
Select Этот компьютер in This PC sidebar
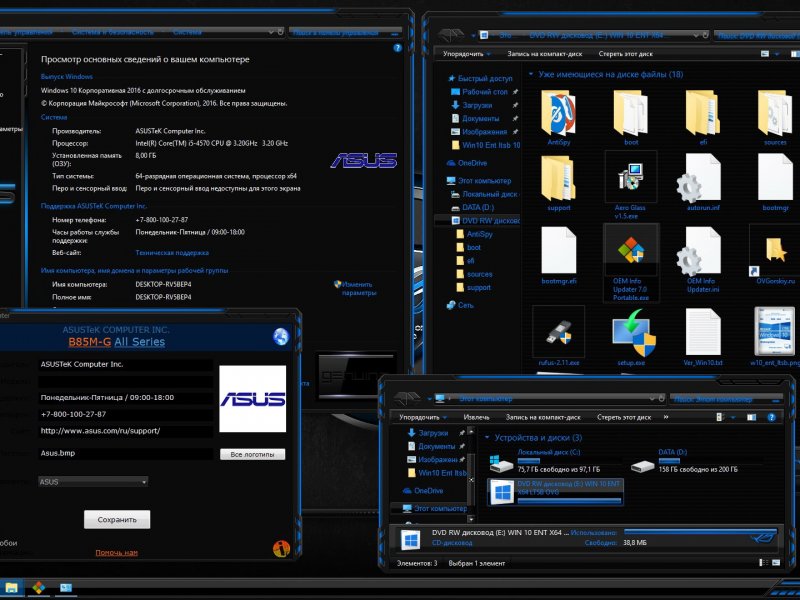[x=435, y=508]
